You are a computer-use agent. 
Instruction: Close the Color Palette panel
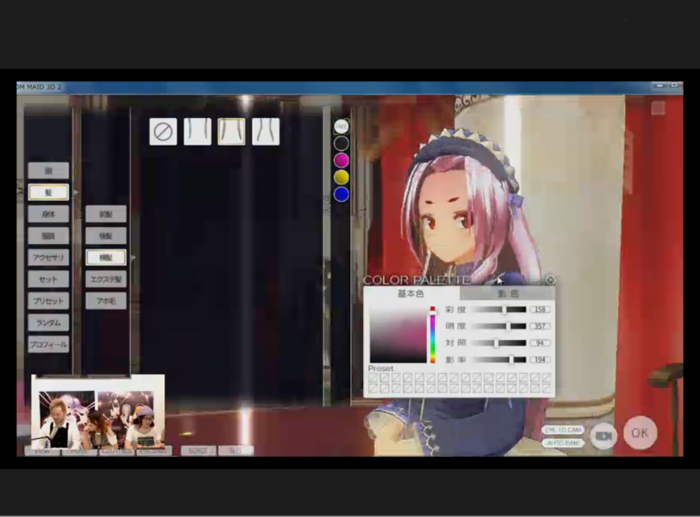point(550,280)
